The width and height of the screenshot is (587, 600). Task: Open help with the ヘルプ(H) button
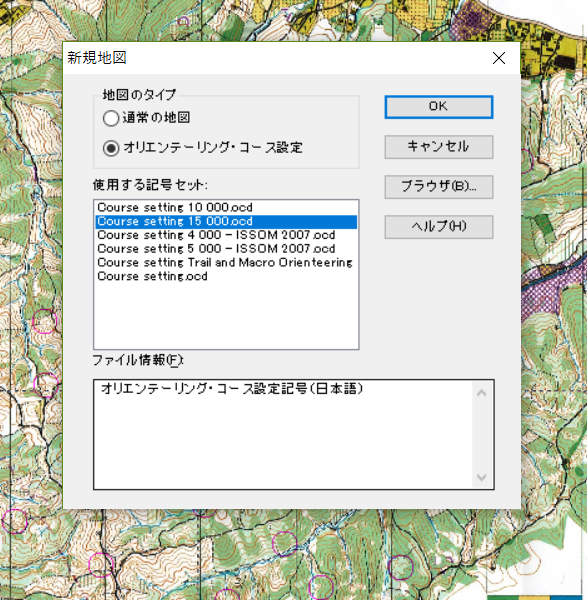(x=439, y=227)
